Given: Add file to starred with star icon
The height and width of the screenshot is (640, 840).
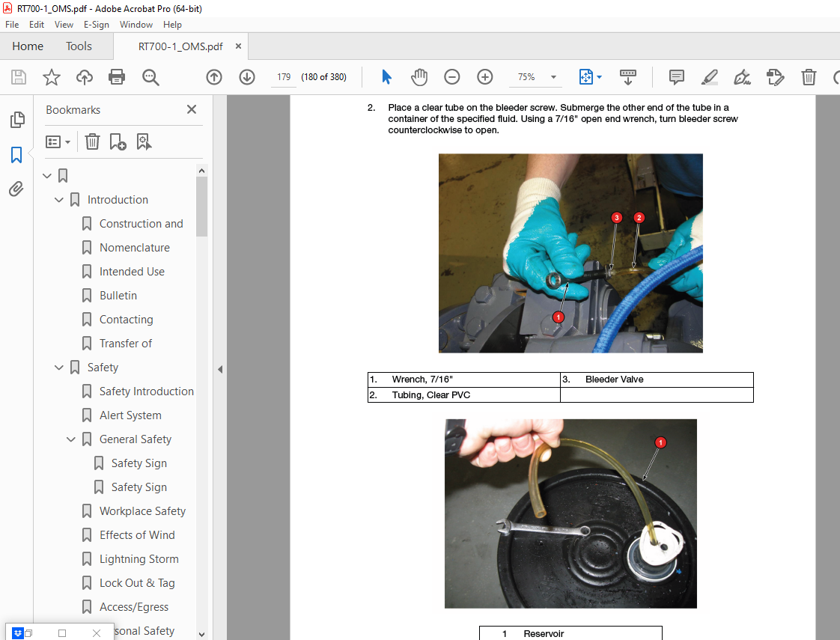Looking at the screenshot, I should pyautogui.click(x=52, y=77).
